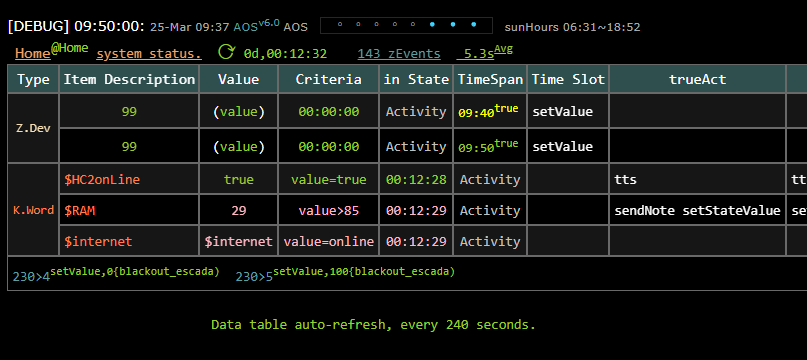Image resolution: width=807 pixels, height=360 pixels.
Task: Open the system status link
Action: pos(149,54)
